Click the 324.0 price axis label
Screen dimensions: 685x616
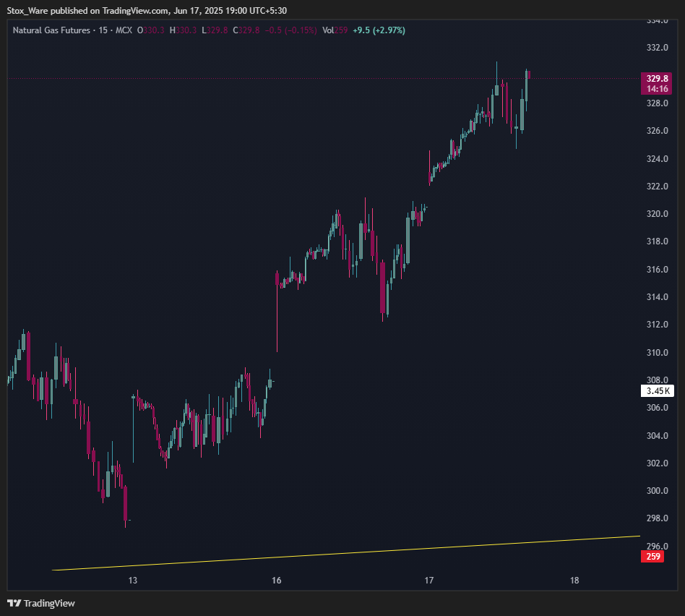click(x=657, y=159)
